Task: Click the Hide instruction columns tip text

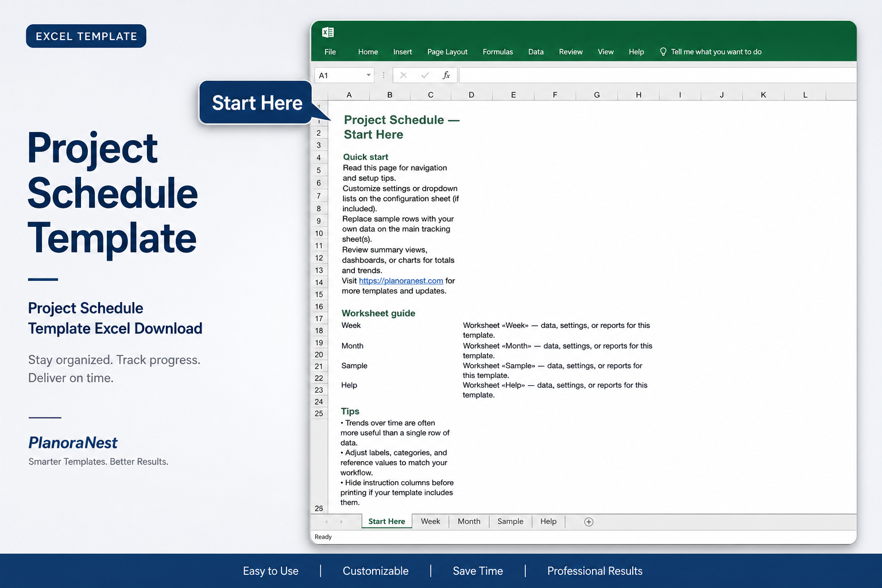Action: (x=397, y=493)
